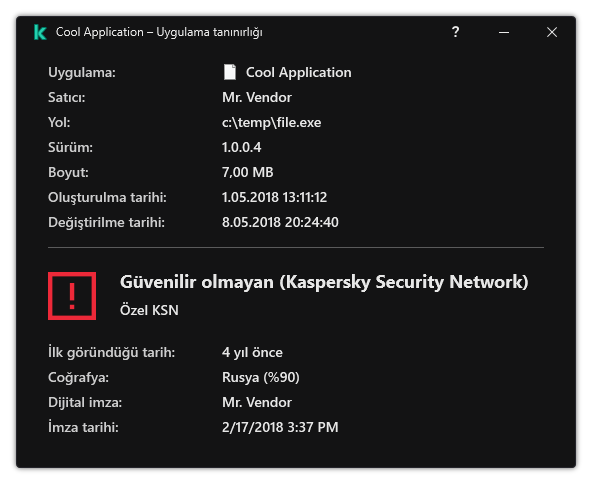This screenshot has width=592, height=484.
Task: Click the 'Değiştirilme tarihi:' label
Action: tap(106, 222)
